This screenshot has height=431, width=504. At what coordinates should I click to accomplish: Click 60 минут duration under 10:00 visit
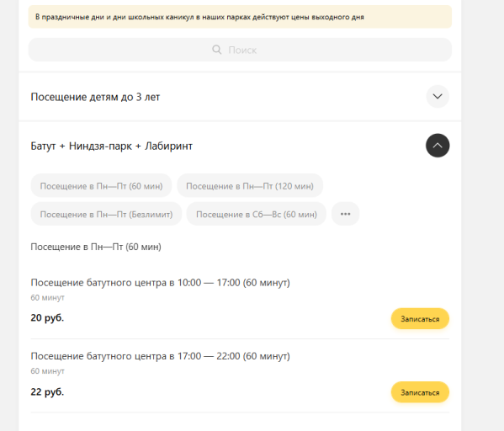pyautogui.click(x=48, y=297)
